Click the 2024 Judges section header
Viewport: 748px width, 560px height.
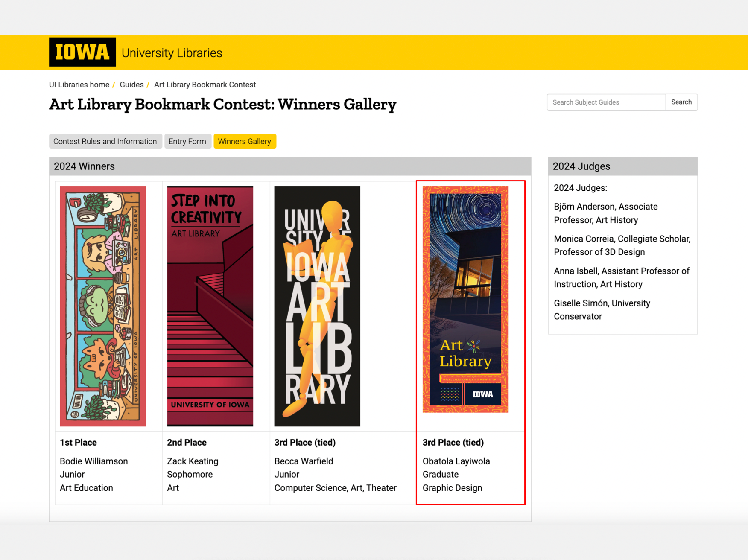[581, 166]
